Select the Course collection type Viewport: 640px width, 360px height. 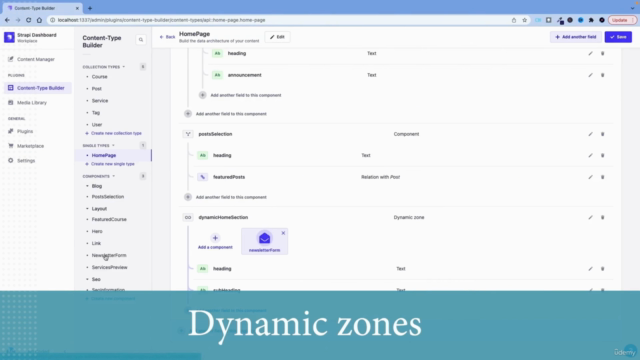tap(99, 77)
